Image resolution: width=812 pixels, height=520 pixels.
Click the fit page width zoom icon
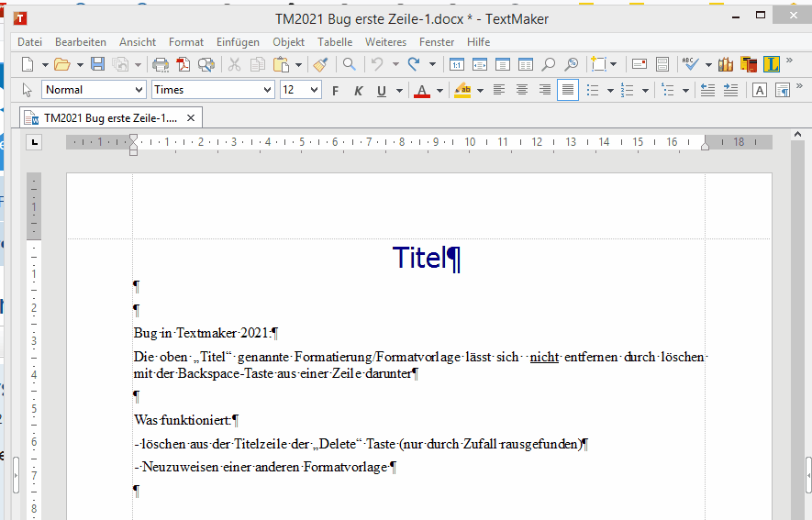click(480, 65)
